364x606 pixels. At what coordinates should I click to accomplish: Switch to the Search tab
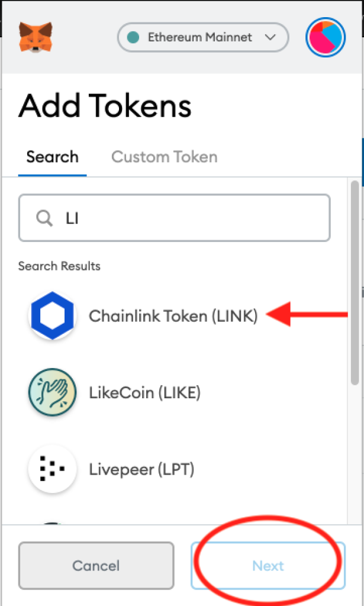(52, 157)
